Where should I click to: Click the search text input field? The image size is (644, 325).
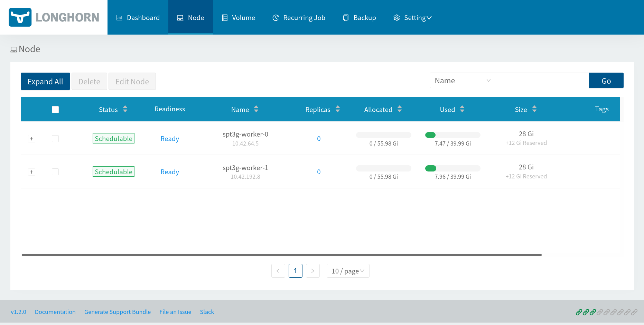[x=542, y=81]
